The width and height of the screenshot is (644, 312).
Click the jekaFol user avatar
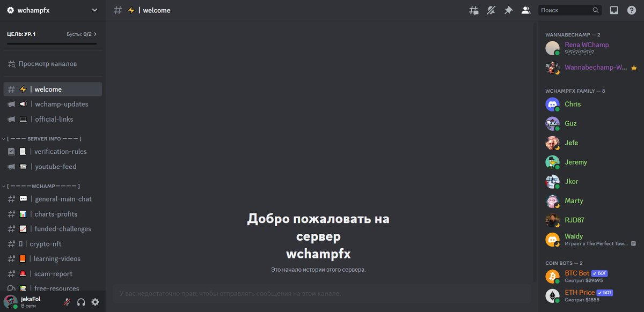(11, 302)
